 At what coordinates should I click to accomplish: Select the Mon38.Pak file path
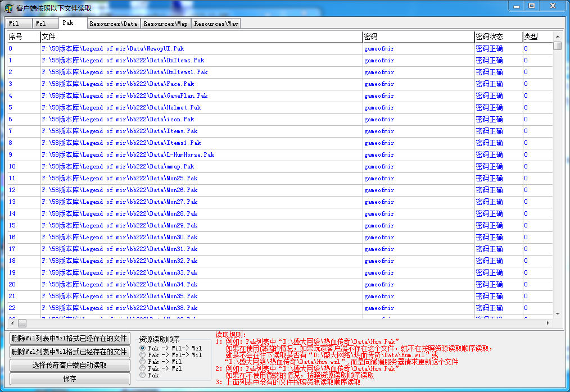pyautogui.click(x=120, y=308)
